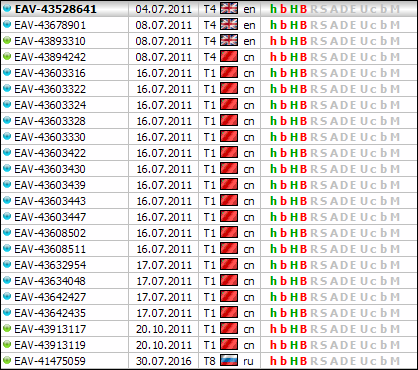Select the entry EAV-41475059
418x370 pixels.
point(50,361)
